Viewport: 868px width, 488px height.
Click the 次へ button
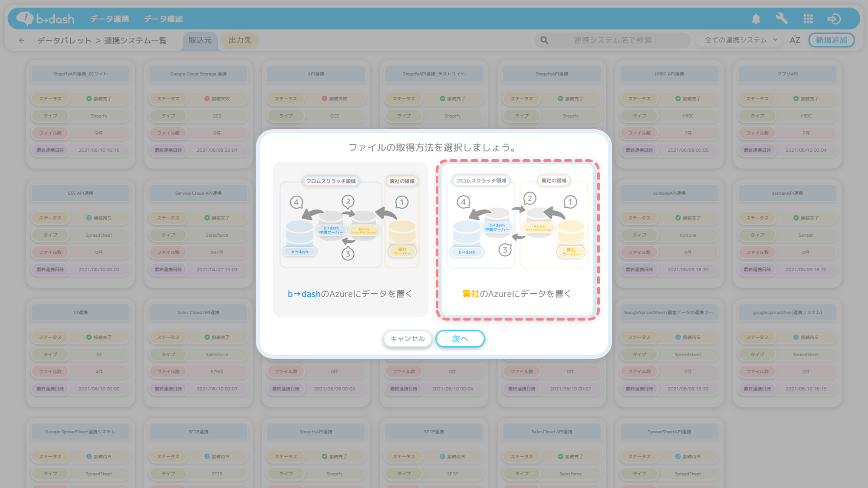click(460, 338)
